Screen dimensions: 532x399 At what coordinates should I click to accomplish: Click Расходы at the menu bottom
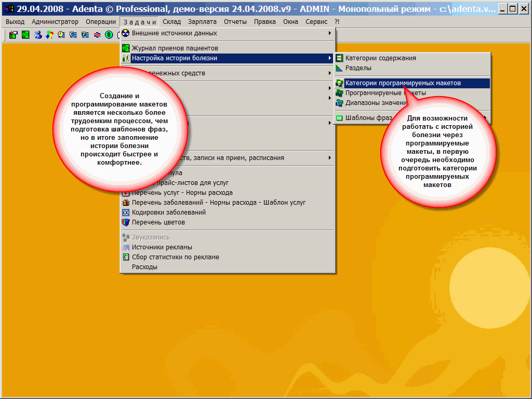(x=144, y=267)
